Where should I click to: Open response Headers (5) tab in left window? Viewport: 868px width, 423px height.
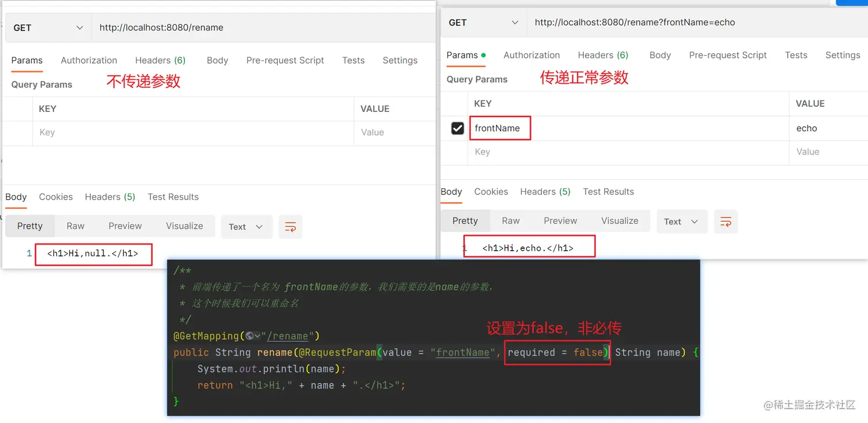tap(110, 197)
